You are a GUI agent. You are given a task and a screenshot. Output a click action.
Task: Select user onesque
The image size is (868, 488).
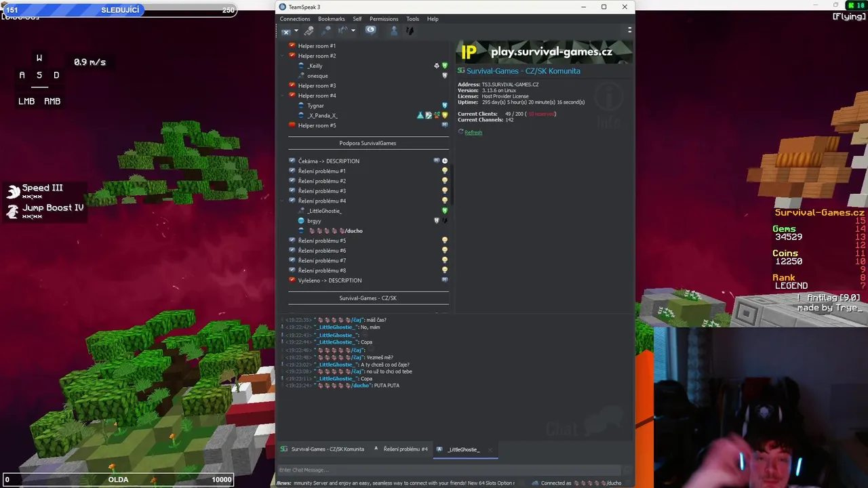point(317,76)
